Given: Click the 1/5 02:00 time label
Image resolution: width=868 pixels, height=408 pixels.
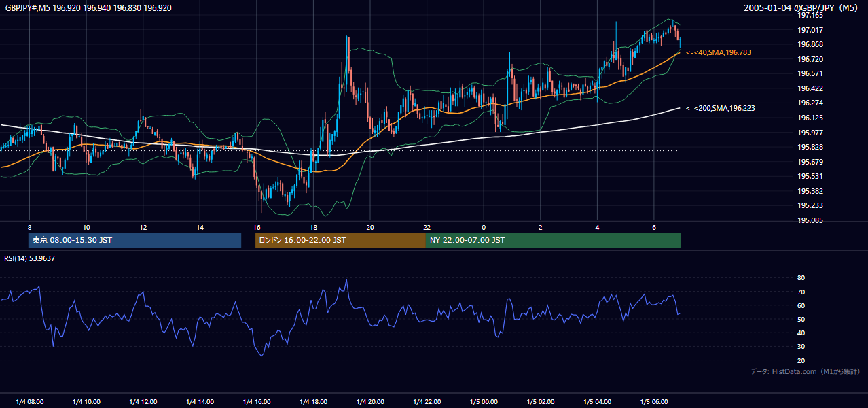Looking at the screenshot, I should pos(541,401).
